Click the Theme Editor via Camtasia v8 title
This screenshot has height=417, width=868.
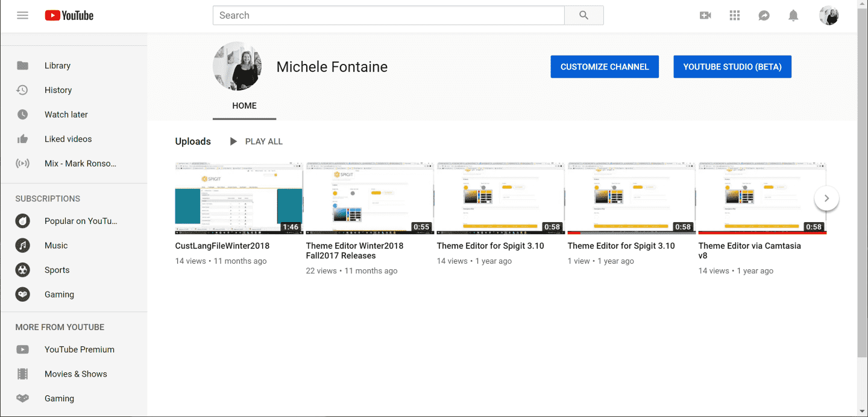[749, 250]
